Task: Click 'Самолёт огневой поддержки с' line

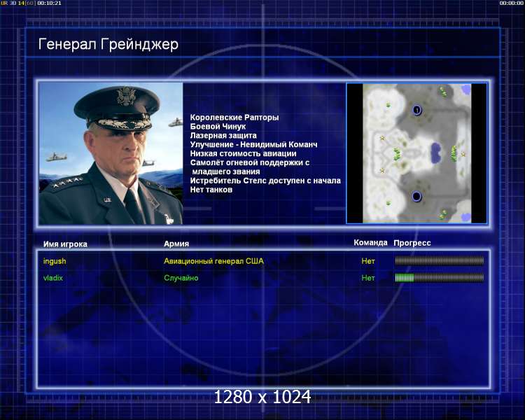Action: click(x=250, y=162)
